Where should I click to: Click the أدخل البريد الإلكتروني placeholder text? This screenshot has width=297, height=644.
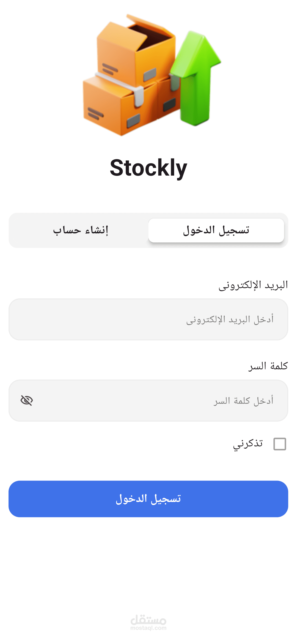(230, 319)
